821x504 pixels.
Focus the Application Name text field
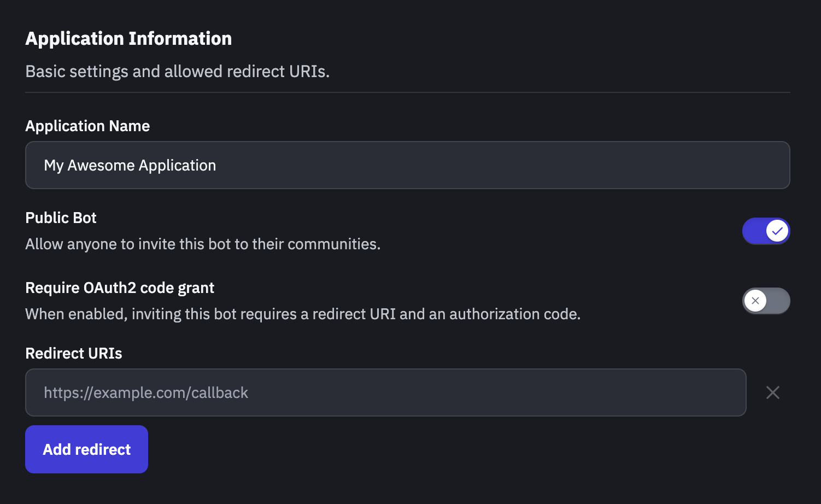click(407, 165)
